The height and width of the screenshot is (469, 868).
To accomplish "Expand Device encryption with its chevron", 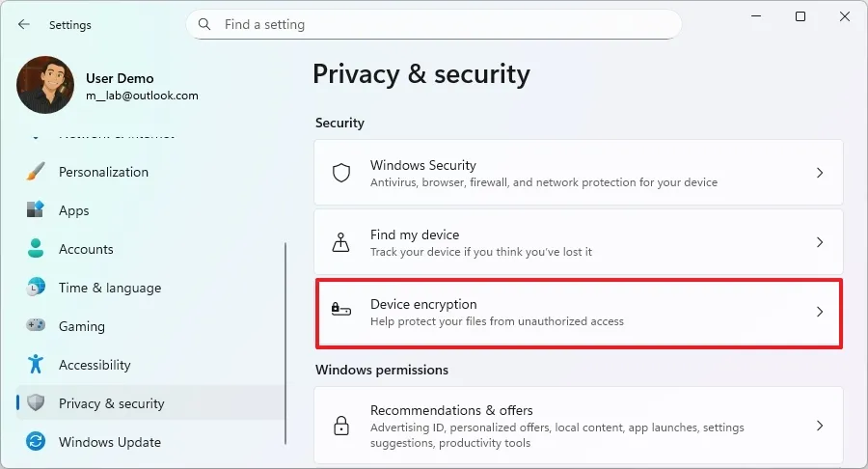I will point(819,313).
